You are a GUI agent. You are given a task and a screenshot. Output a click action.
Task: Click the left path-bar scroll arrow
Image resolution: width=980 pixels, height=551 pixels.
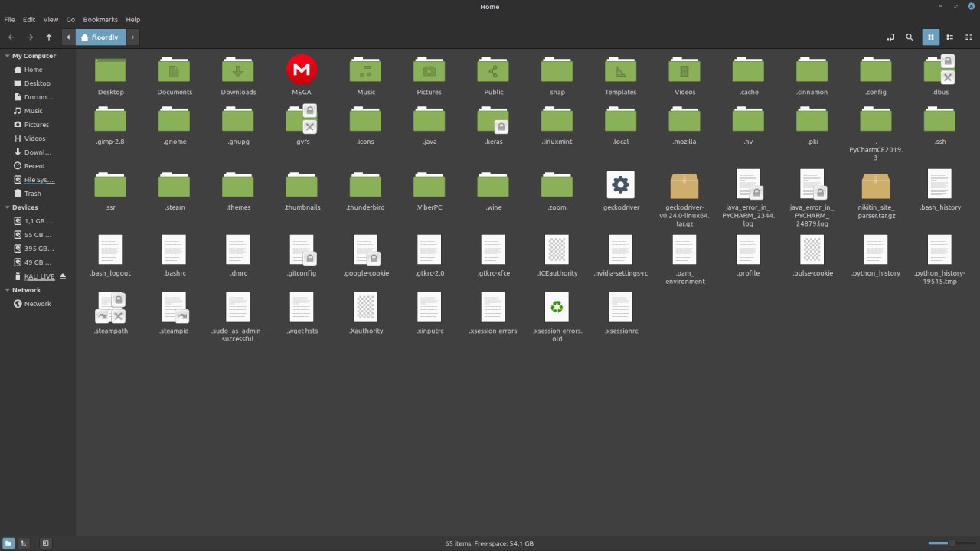click(68, 37)
